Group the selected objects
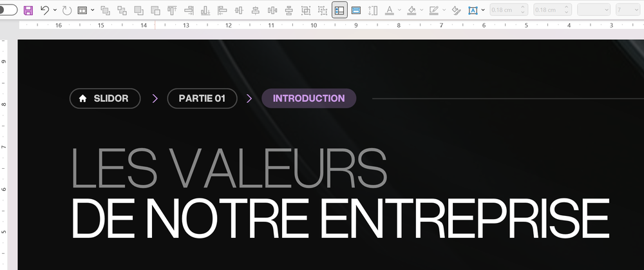 [305, 10]
